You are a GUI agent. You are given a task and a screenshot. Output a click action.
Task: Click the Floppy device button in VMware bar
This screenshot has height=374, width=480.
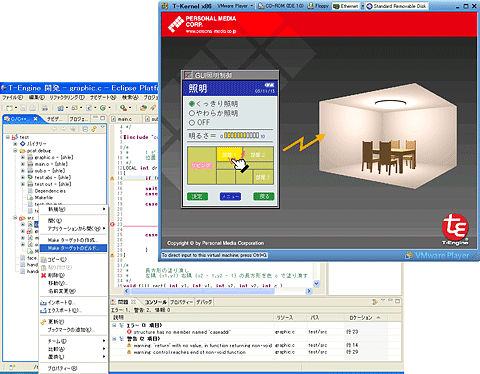click(x=318, y=6)
